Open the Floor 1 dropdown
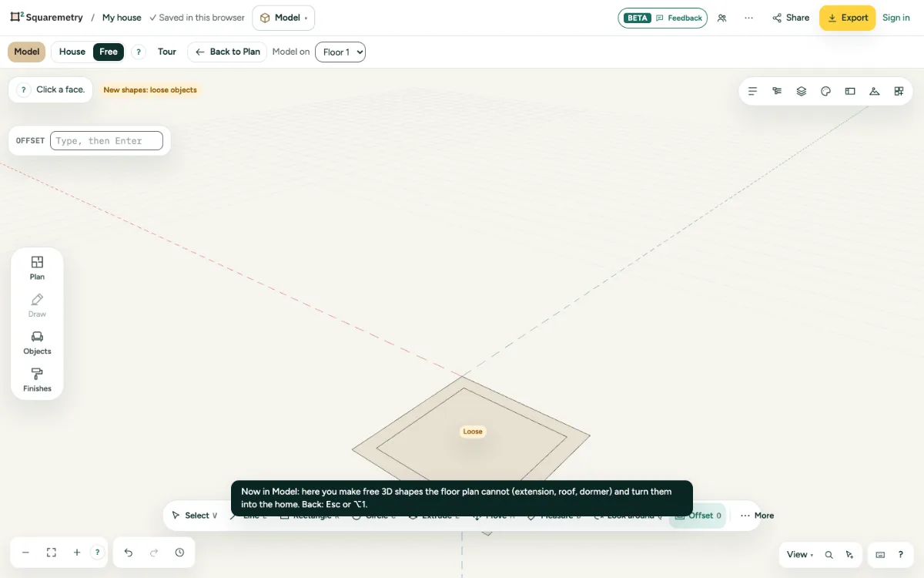The height and width of the screenshot is (578, 924). point(340,52)
